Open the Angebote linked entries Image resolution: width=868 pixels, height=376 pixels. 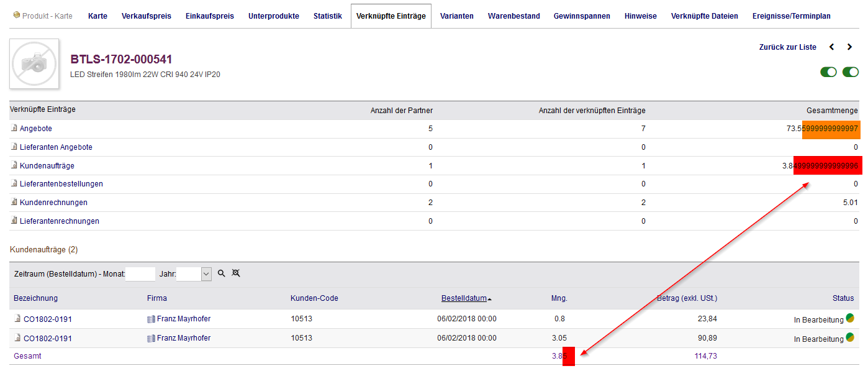36,129
